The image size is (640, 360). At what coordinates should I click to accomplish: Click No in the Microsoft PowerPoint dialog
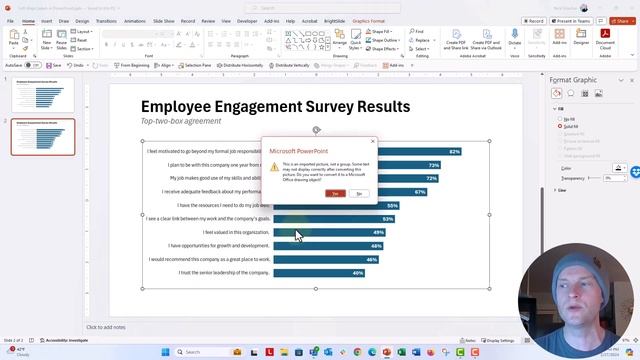(359, 193)
